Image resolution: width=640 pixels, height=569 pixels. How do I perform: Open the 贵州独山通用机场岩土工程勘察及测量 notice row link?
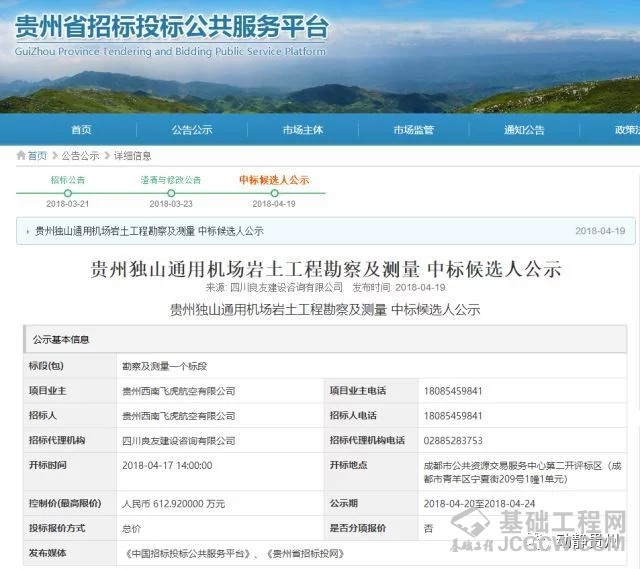point(149,231)
